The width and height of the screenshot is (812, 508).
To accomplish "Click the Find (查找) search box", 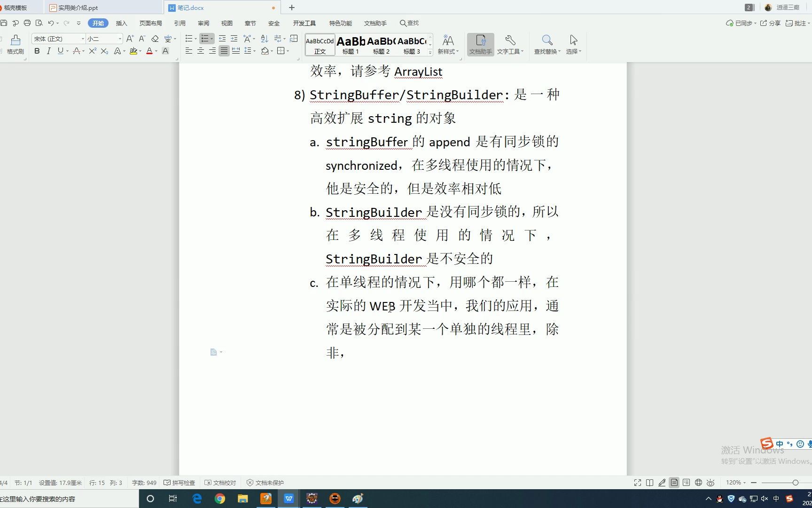I will pos(409,23).
